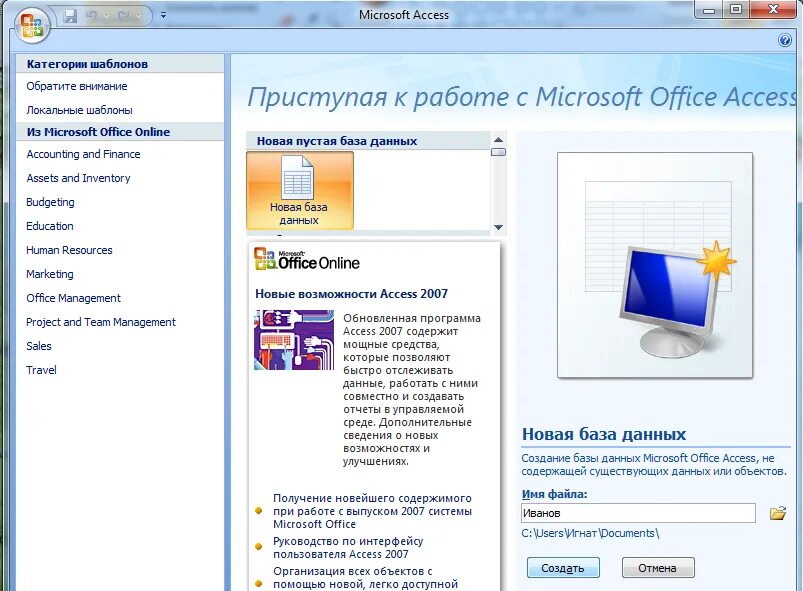Screen dimensions: 803x591
Task: Click the template list scrollbar thumb
Action: tap(498, 152)
